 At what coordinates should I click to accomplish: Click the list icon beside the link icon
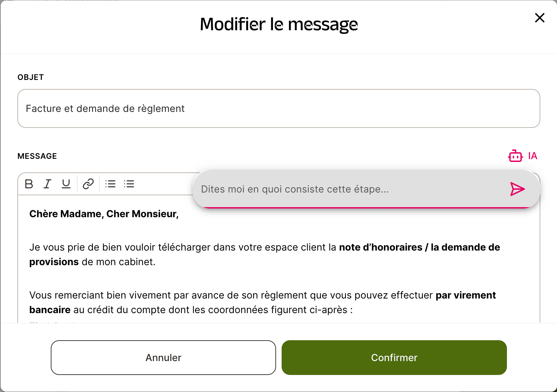pyautogui.click(x=111, y=184)
